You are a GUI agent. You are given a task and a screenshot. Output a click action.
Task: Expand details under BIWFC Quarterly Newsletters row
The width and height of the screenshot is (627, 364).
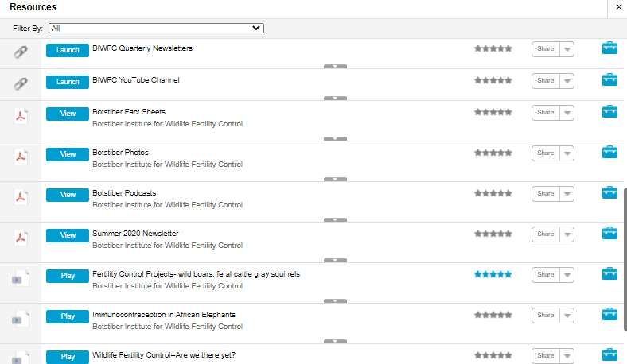click(335, 66)
